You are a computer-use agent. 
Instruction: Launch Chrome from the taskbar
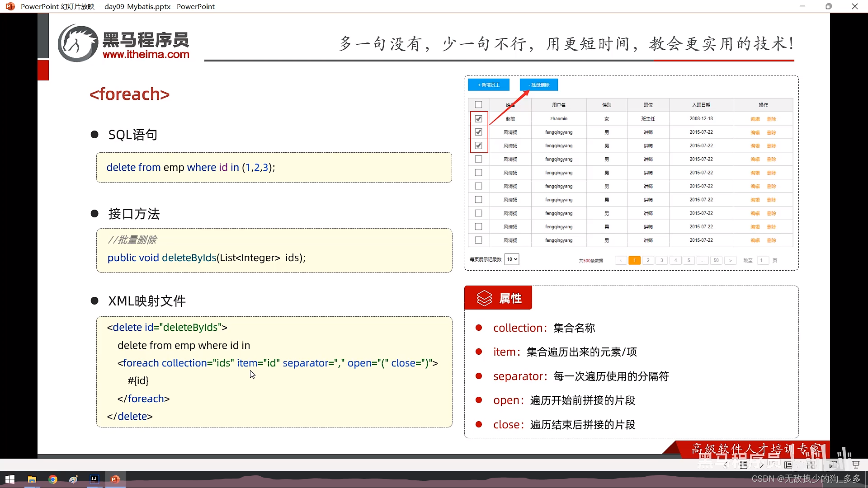[53, 479]
